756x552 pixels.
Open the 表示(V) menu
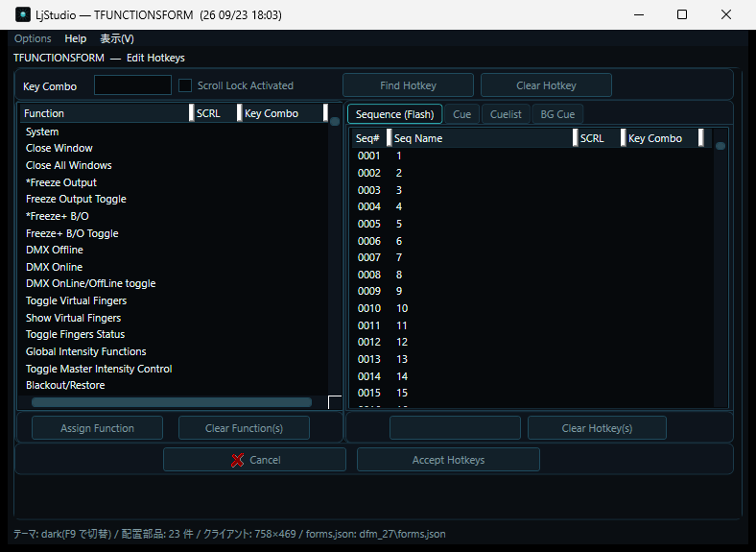pyautogui.click(x=117, y=38)
